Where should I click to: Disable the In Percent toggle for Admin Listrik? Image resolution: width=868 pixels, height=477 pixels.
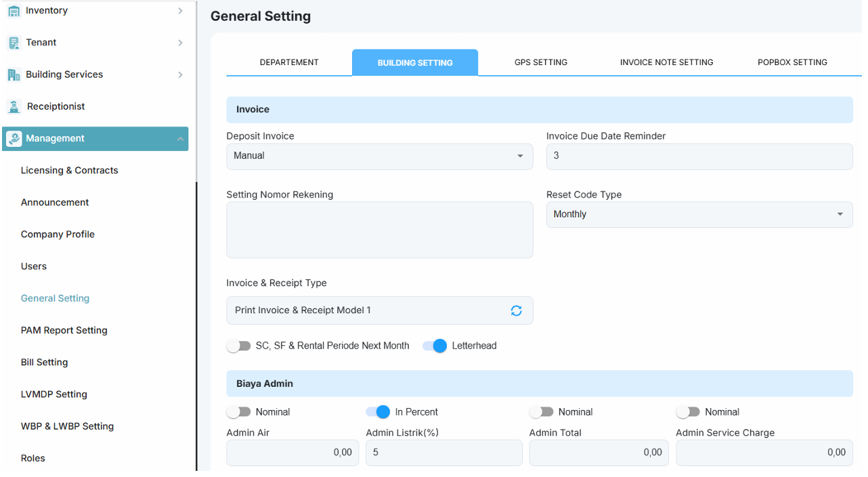(378, 412)
